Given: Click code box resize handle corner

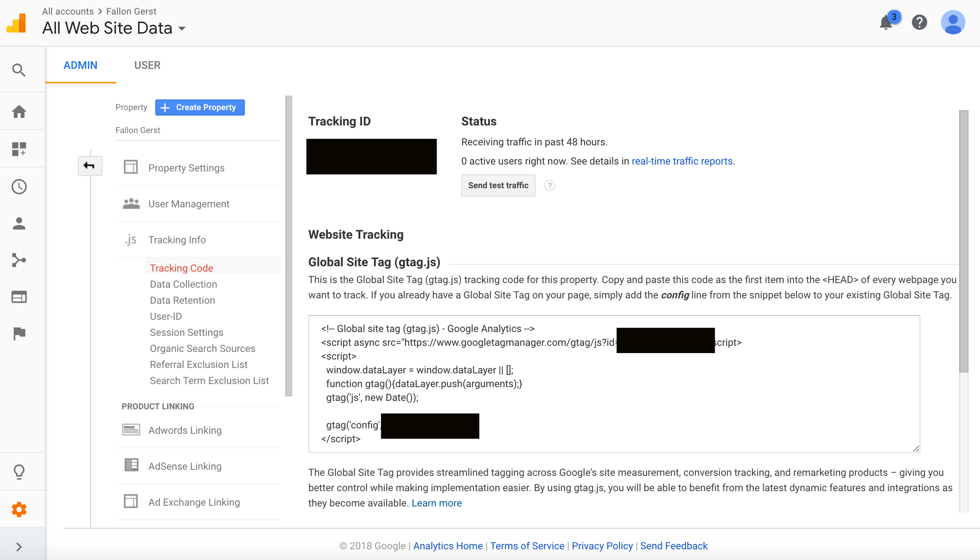Looking at the screenshot, I should pos(916,449).
